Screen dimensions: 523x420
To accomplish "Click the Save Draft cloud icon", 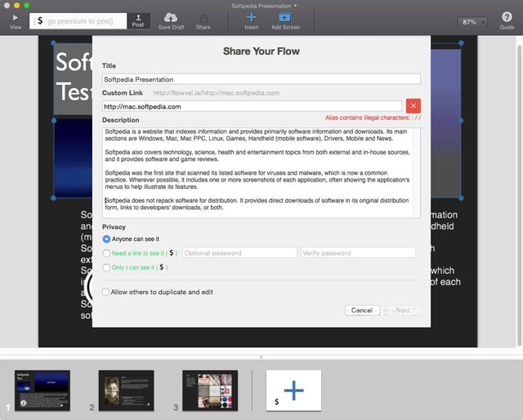I will pos(171,17).
